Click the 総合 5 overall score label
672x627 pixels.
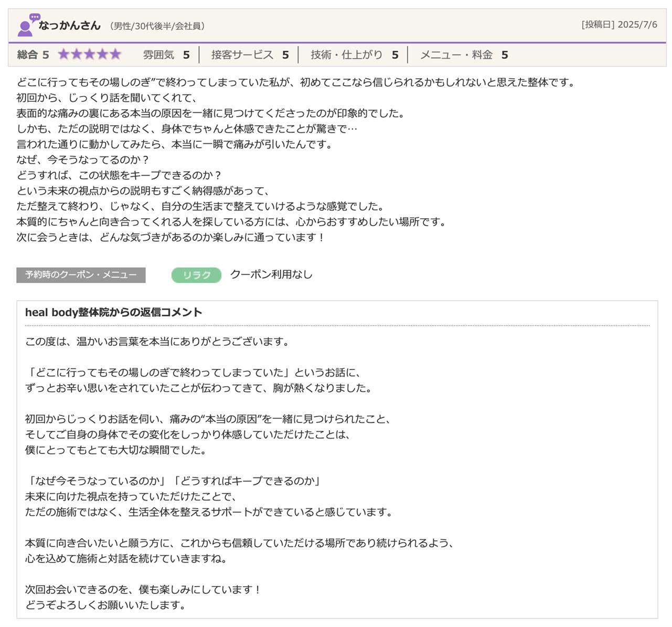pos(33,55)
